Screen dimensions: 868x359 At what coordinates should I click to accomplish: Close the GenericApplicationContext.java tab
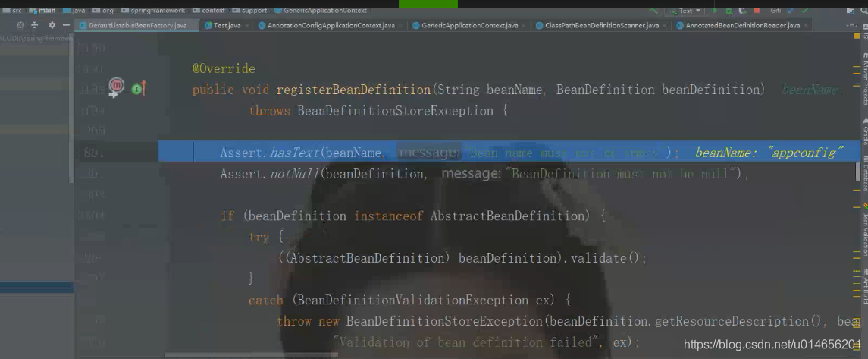tap(525, 26)
